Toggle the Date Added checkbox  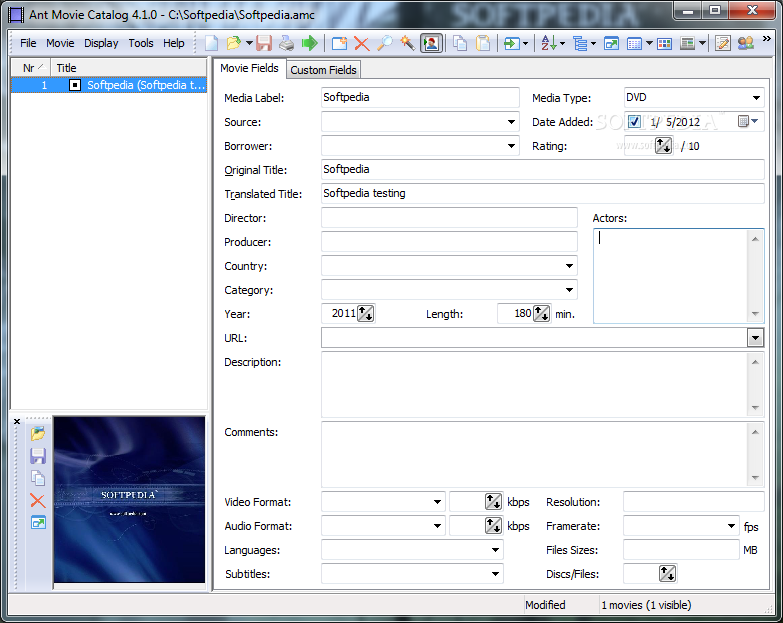pyautogui.click(x=634, y=122)
